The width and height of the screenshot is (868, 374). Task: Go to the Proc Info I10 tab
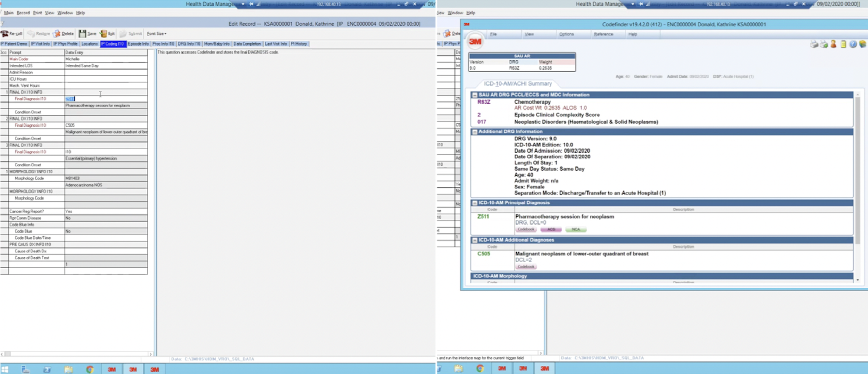pyautogui.click(x=163, y=44)
